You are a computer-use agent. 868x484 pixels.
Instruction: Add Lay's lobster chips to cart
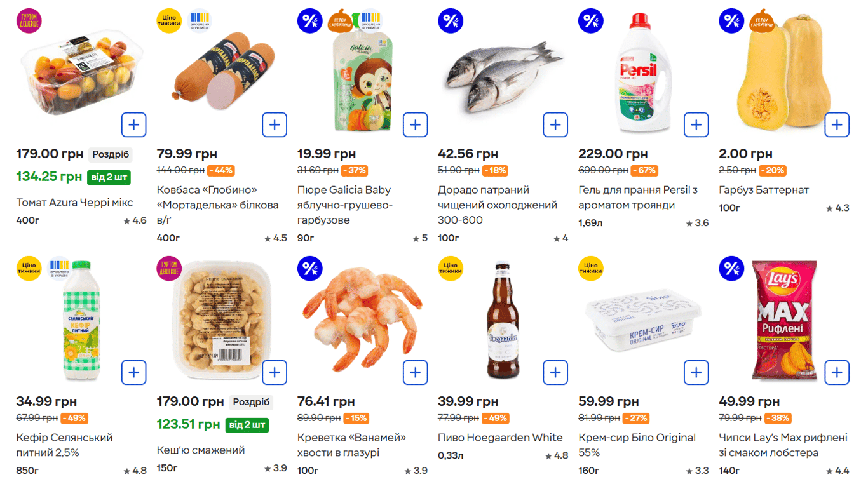(837, 372)
